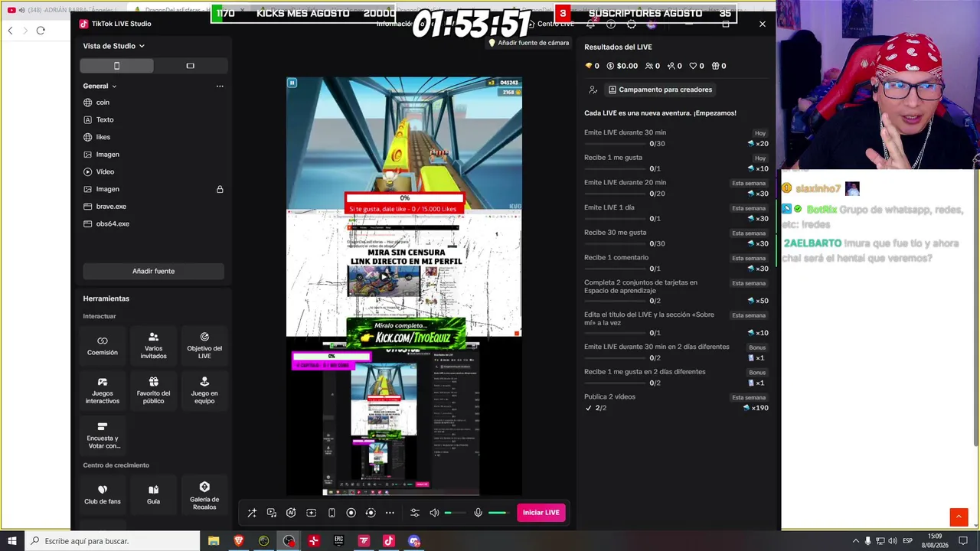The height and width of the screenshot is (551, 980).
Task: Open the Windows Start menu
Action: coord(12,541)
